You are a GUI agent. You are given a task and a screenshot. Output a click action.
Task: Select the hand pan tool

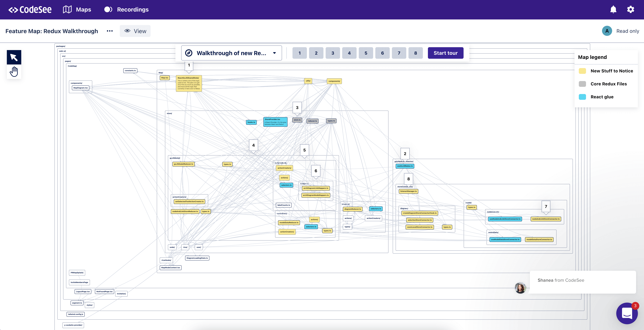pyautogui.click(x=14, y=72)
